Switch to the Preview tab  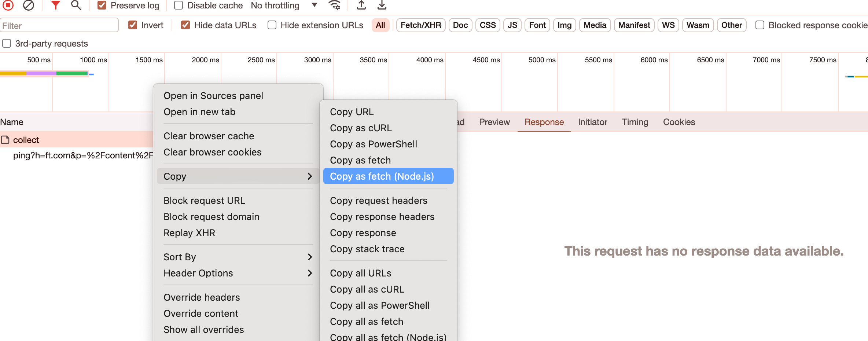494,122
